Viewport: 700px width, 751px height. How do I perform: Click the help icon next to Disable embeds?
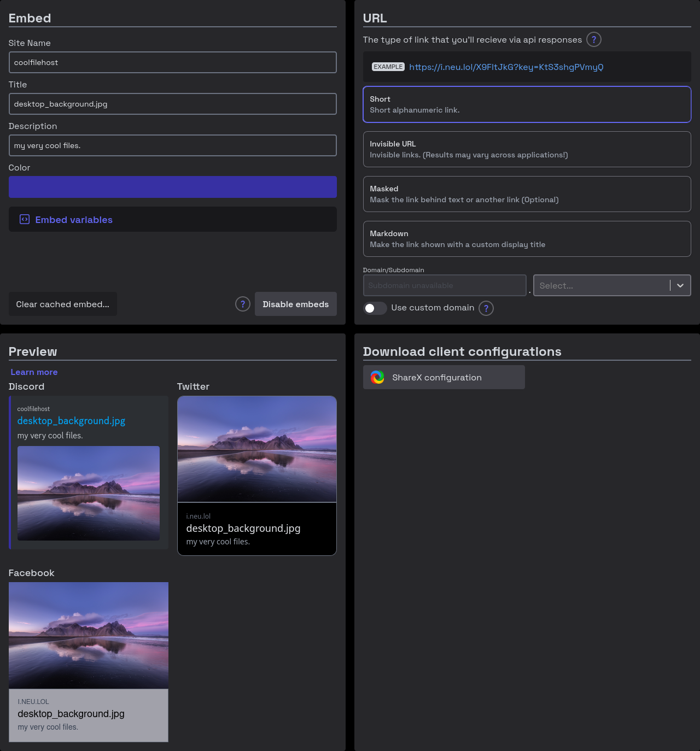[243, 304]
